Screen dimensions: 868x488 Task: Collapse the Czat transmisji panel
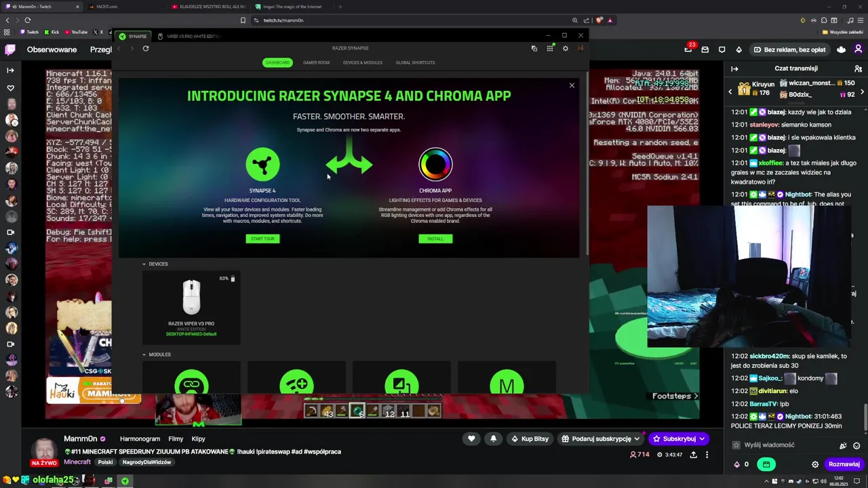pyautogui.click(x=734, y=68)
